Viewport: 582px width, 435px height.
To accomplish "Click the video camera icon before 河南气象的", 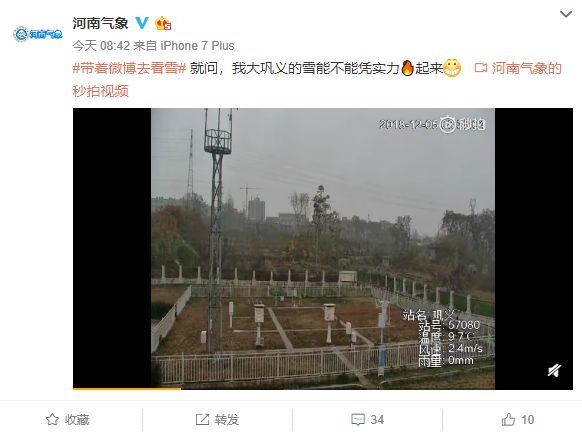I will 481,68.
